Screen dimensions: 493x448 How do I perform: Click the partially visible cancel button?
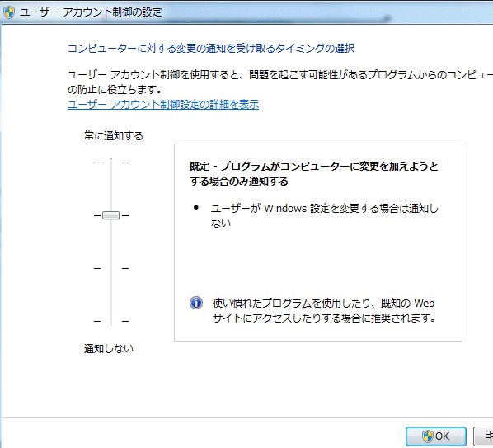pyautogui.click(x=483, y=436)
